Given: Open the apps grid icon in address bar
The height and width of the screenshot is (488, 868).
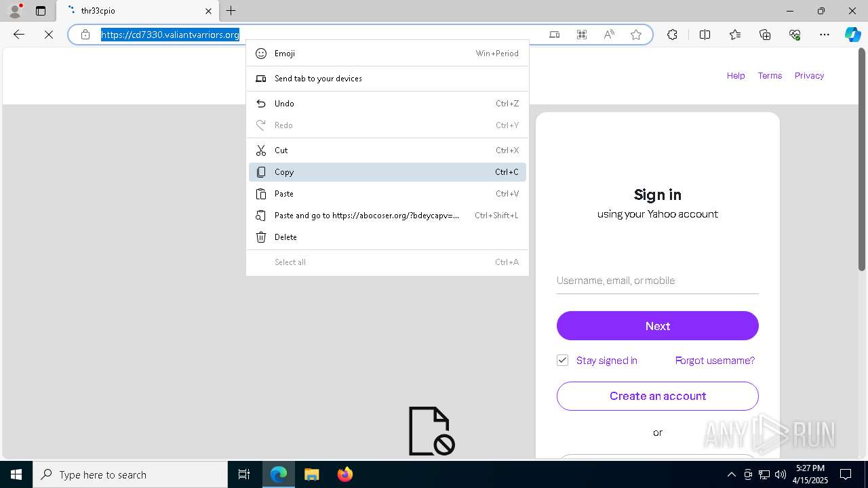Looking at the screenshot, I should (x=582, y=35).
